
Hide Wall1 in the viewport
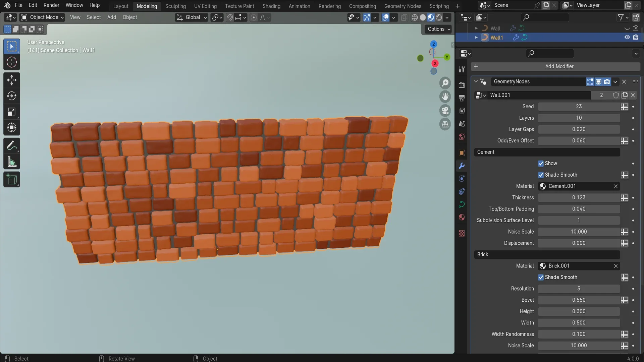[x=627, y=37]
